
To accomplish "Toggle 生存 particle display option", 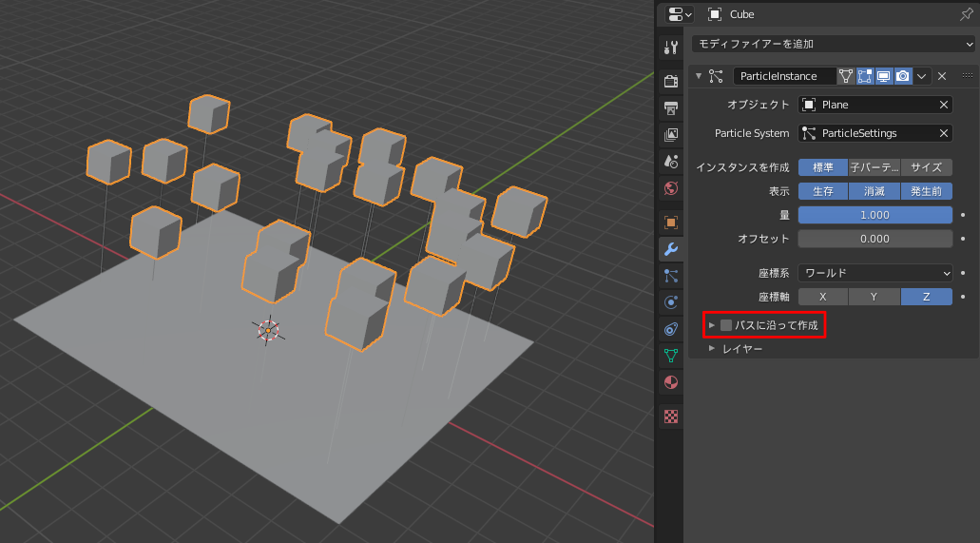I will coord(823,191).
